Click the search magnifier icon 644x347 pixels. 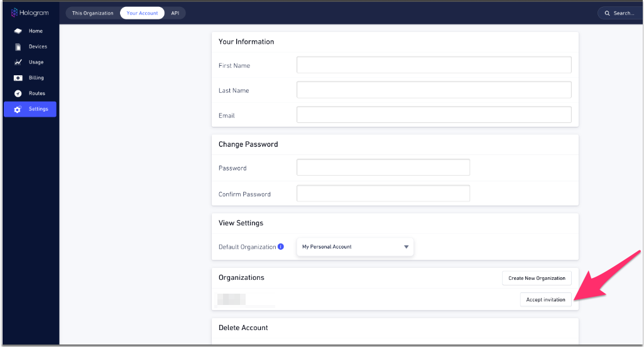(607, 13)
